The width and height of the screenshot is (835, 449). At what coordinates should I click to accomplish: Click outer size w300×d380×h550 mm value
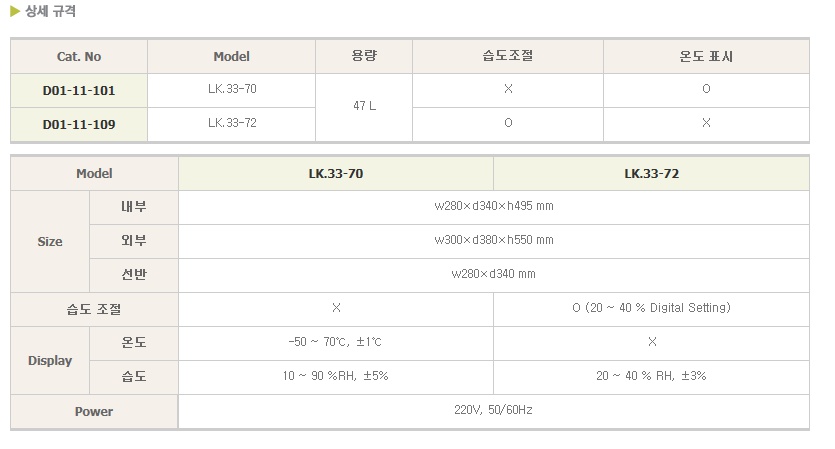[x=494, y=240]
